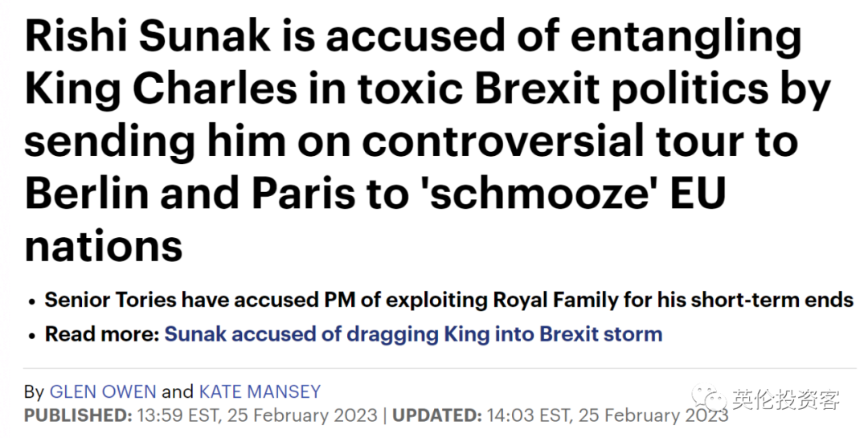
Task: Click the word 'Berlin' in the headline
Action: coord(87,193)
